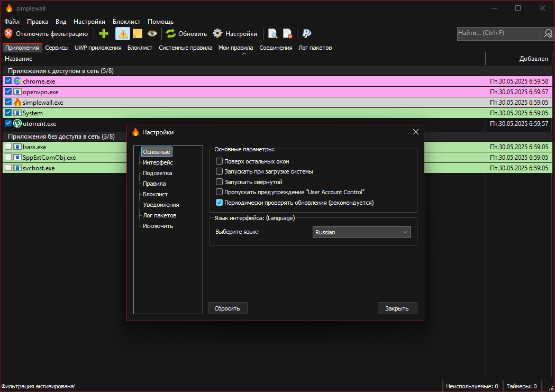Image resolution: width=555 pixels, height=392 pixels.
Task: Select Интерфейс in settings tree
Action: [x=158, y=162]
